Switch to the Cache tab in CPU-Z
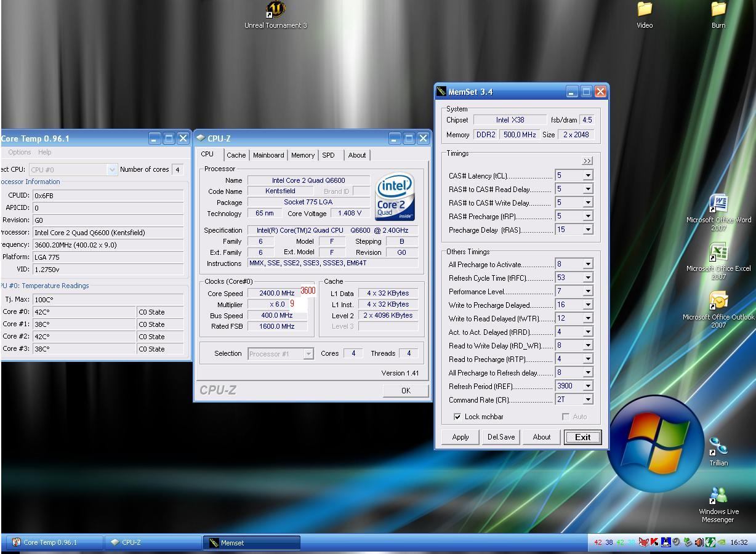756x554 pixels. (236, 155)
